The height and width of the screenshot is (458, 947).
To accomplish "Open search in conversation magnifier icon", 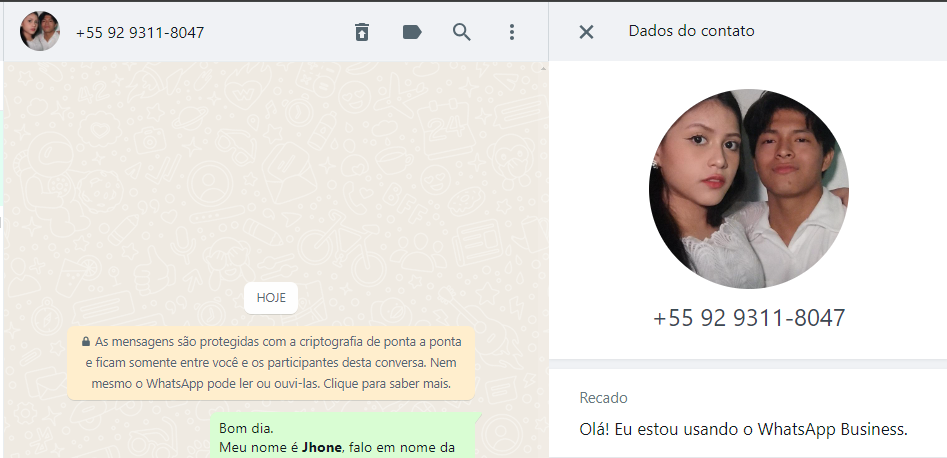I will pos(461,32).
